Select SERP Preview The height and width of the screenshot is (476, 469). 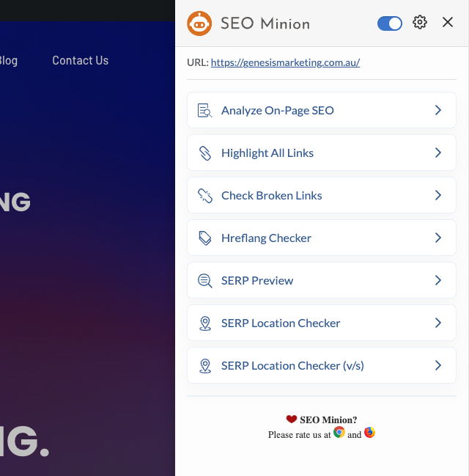(322, 280)
